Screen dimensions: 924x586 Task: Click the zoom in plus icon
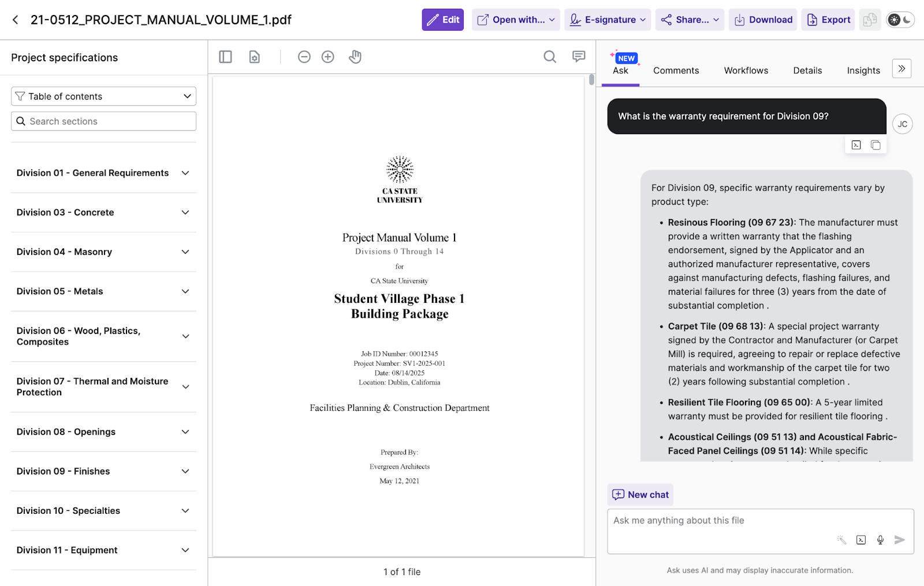(328, 57)
